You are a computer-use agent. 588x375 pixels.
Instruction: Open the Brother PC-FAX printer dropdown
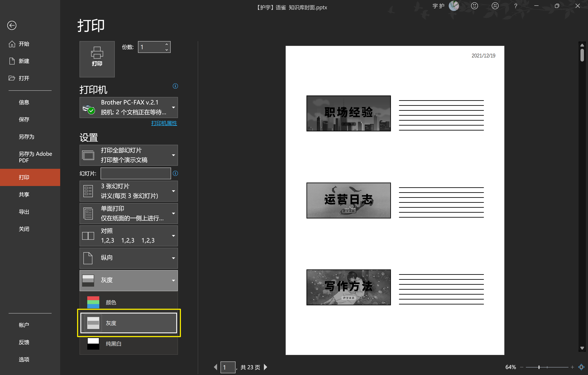coord(129,108)
